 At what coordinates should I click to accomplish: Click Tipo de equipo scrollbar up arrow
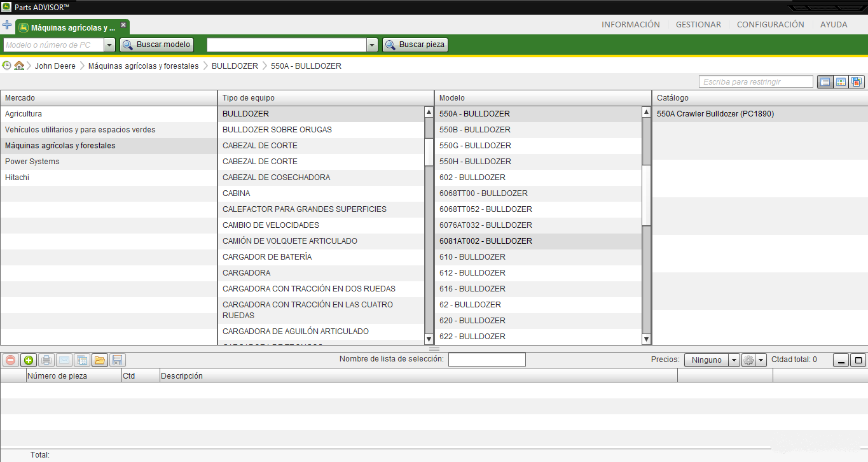coord(429,112)
